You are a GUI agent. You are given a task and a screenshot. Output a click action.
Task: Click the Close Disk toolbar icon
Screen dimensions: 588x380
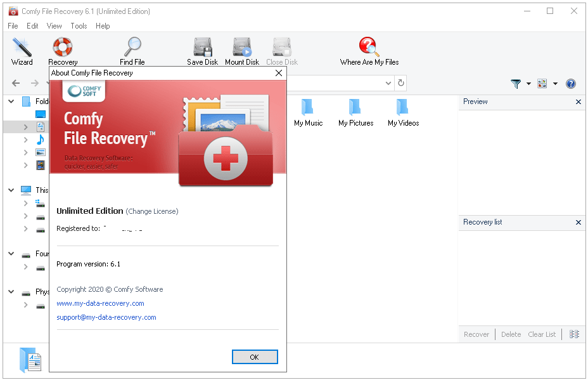tap(282, 51)
